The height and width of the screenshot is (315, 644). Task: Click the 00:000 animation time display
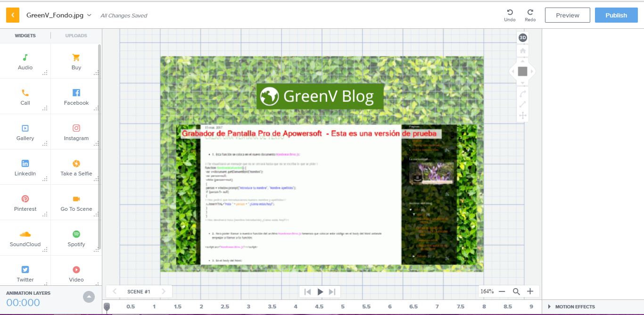click(x=23, y=303)
